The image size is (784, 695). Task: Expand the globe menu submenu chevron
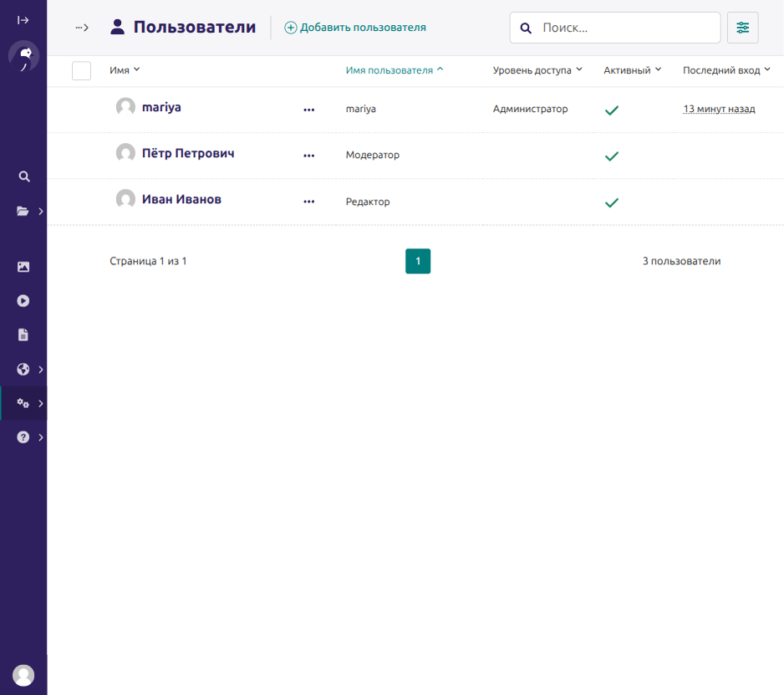[41, 370]
